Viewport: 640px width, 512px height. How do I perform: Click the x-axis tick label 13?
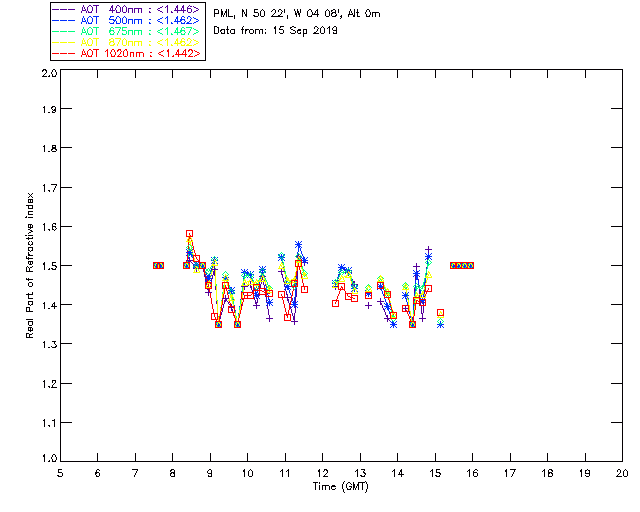(x=360, y=473)
